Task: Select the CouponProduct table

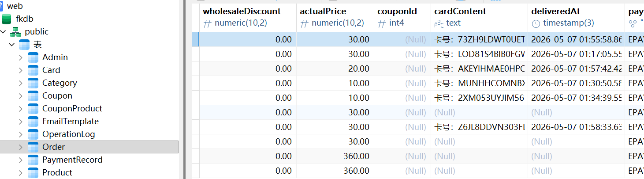Action: (x=72, y=109)
